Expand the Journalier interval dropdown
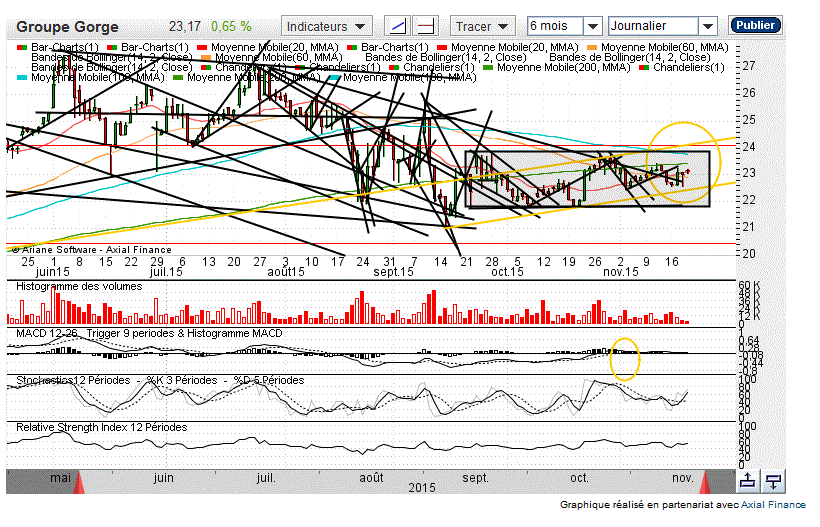Viewport: 820px width, 527px height. tap(662, 26)
